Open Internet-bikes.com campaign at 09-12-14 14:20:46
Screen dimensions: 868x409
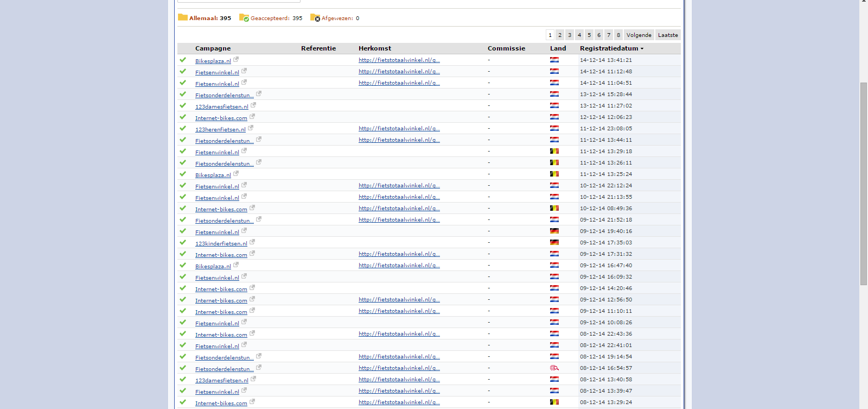click(x=221, y=289)
